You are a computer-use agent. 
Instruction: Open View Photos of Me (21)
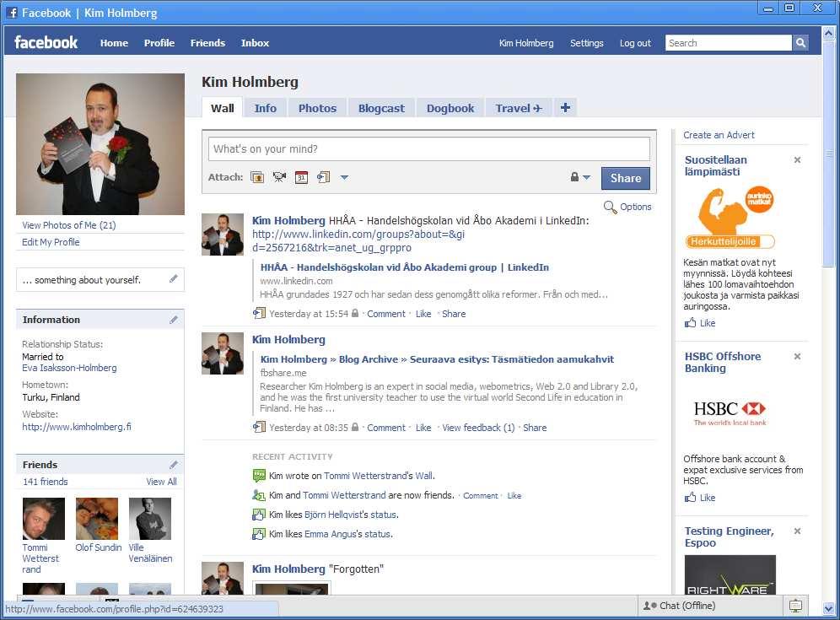coord(68,225)
